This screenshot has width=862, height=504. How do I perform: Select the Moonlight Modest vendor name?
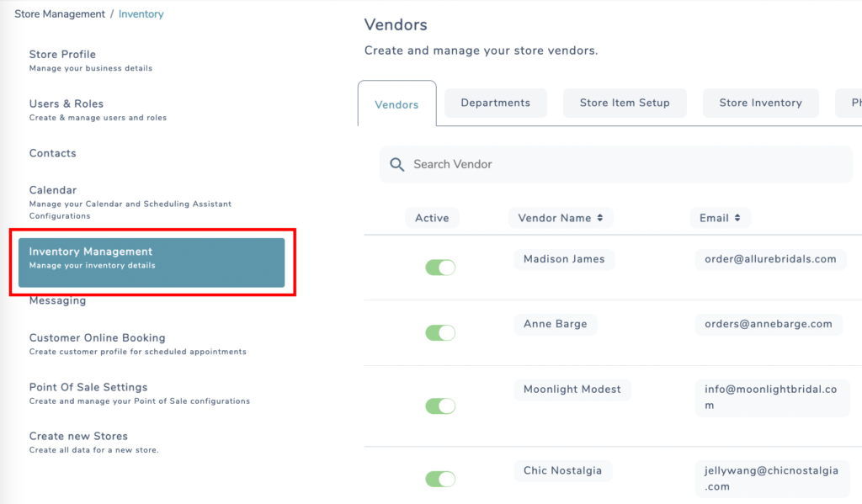pyautogui.click(x=572, y=390)
